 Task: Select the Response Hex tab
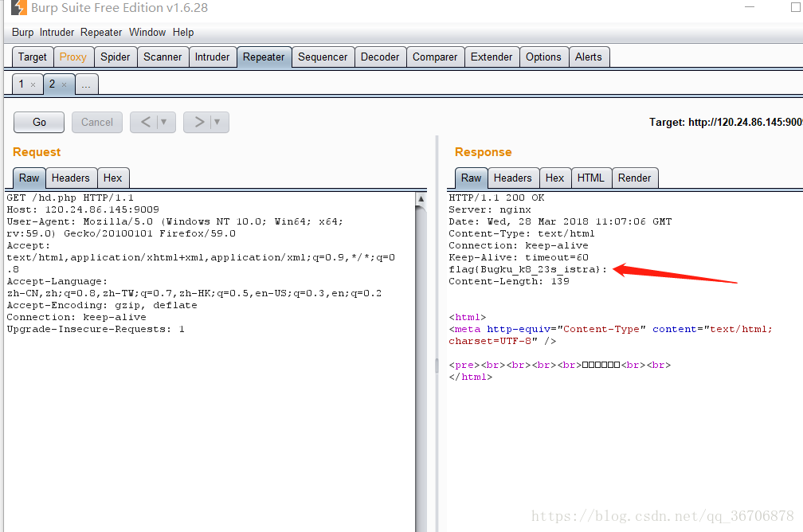[554, 178]
